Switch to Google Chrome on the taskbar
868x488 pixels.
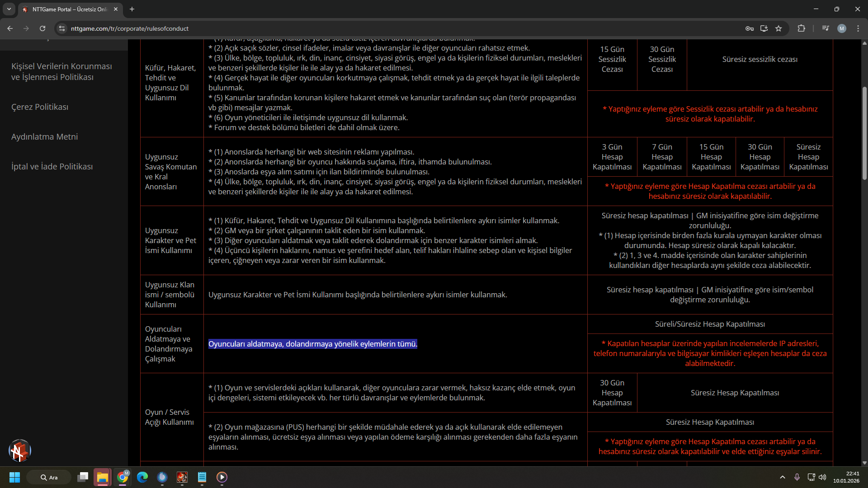tap(123, 477)
